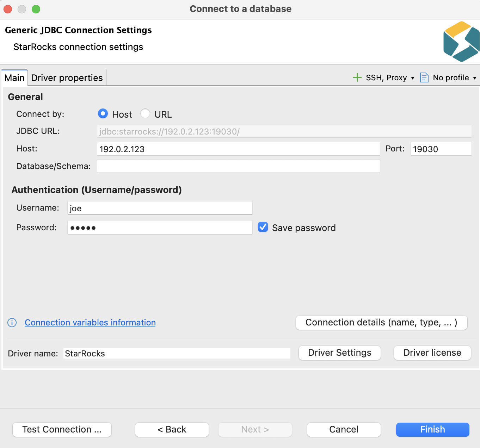Switch to the Driver properties tab

tap(67, 77)
